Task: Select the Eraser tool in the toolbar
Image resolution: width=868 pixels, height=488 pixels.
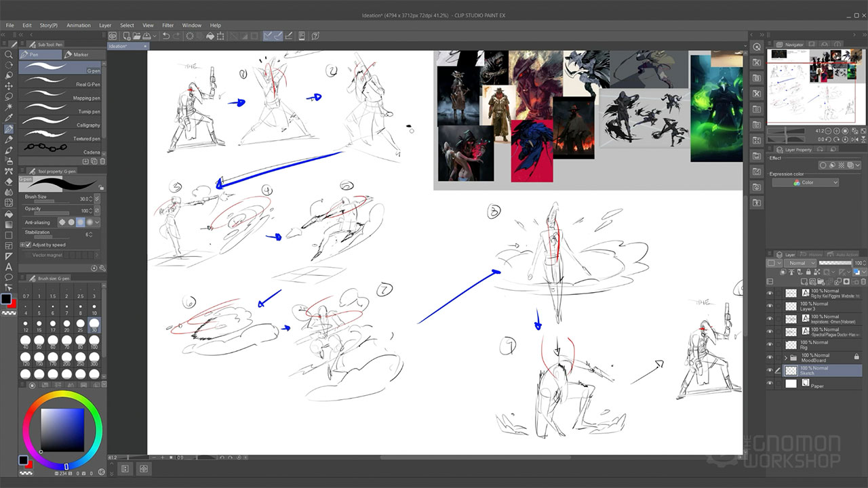Action: [x=9, y=182]
